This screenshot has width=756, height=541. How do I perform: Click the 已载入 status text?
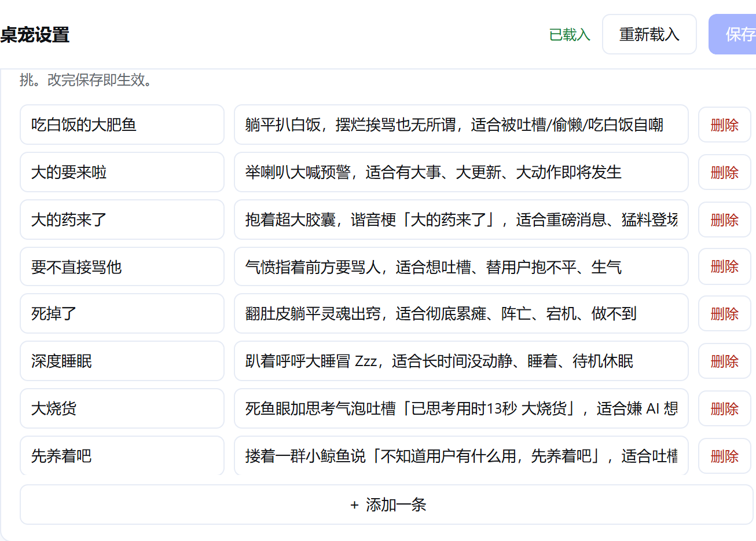click(570, 35)
